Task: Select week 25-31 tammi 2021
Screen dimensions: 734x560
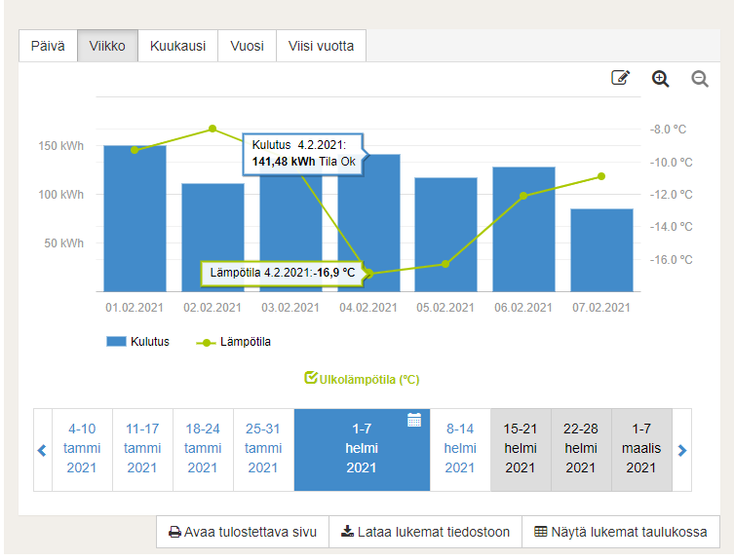Action: click(263, 449)
